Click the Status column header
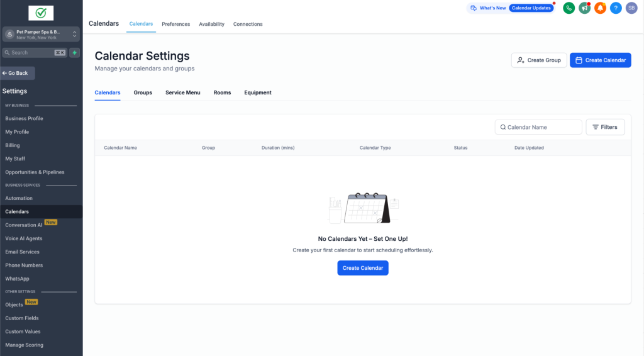Image resolution: width=644 pixels, height=356 pixels. coord(460,148)
